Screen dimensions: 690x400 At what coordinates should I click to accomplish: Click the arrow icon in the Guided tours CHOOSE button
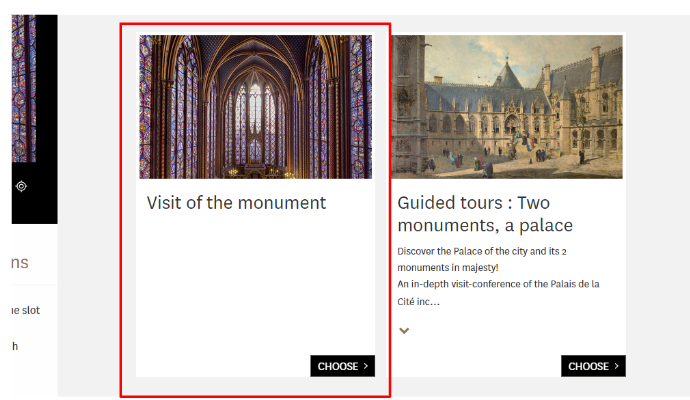[617, 366]
